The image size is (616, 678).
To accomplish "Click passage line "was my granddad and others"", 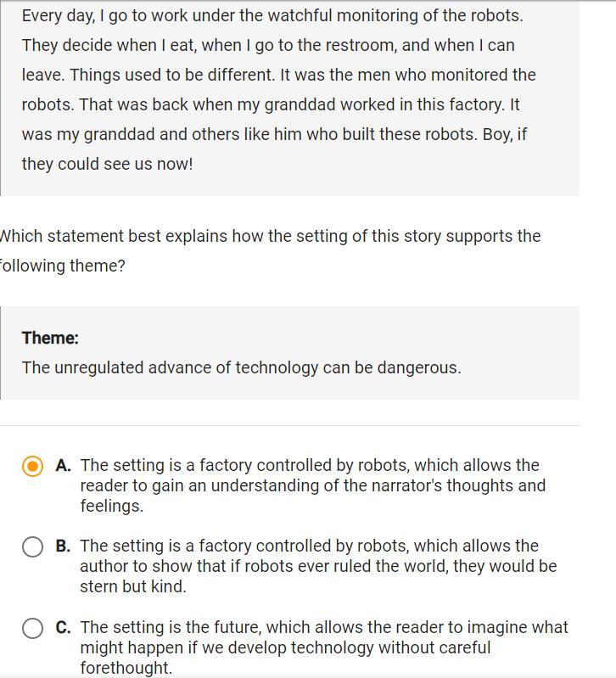I will tap(274, 134).
